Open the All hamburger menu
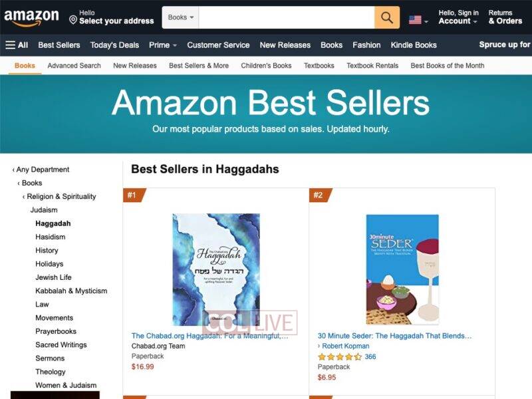532x399 pixels. 17,45
